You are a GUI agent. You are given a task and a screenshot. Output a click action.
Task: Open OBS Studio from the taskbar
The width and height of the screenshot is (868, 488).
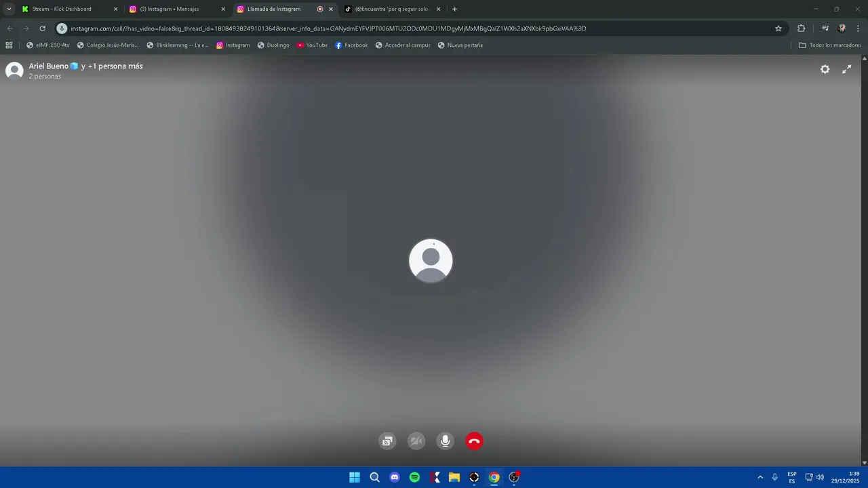pos(514,477)
